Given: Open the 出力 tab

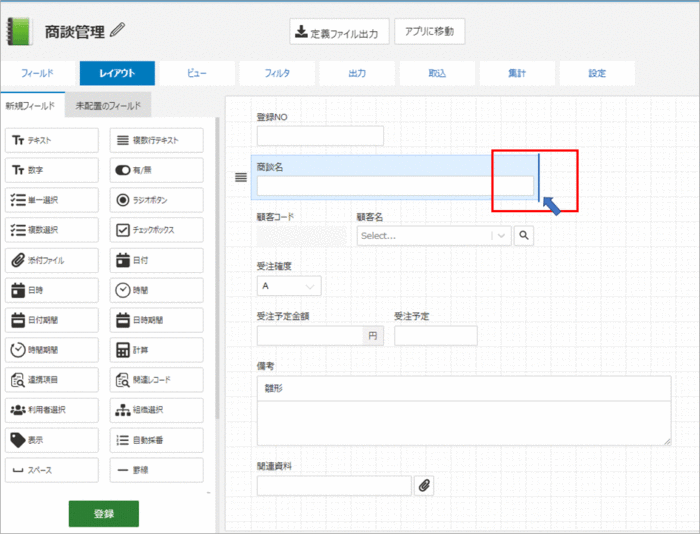Looking at the screenshot, I should (x=357, y=73).
